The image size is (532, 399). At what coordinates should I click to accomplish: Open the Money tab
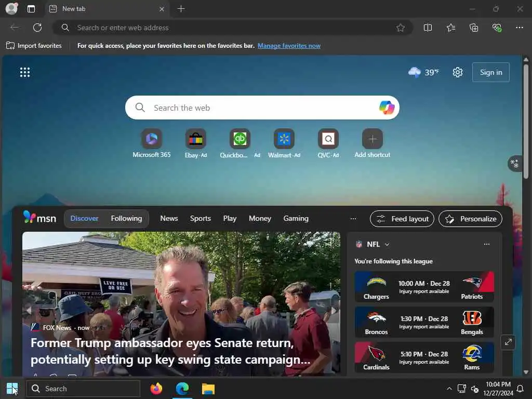click(260, 219)
